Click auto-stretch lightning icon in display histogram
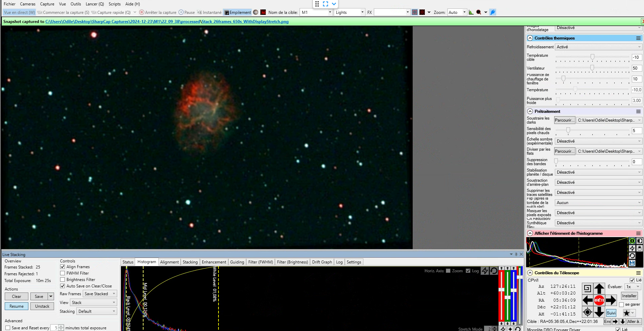Screen dimensions: 644x331 coord(632,248)
